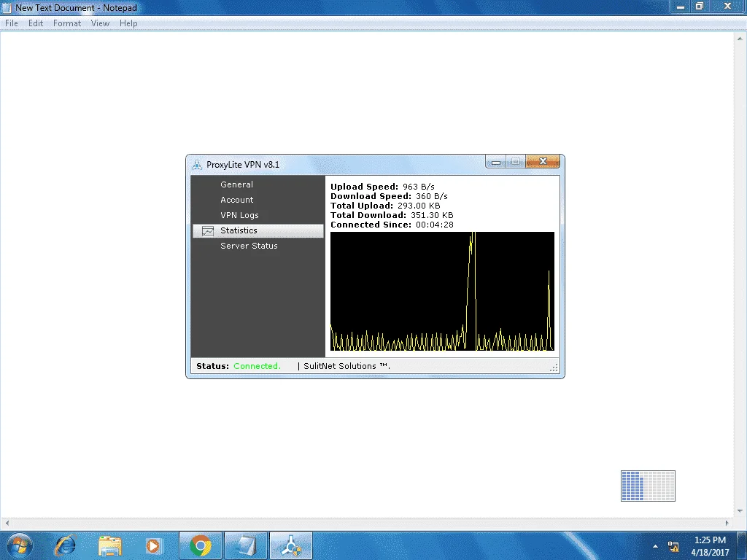Click the ProxyLite VPN title bar logo icon
The image size is (747, 560).
(197, 165)
